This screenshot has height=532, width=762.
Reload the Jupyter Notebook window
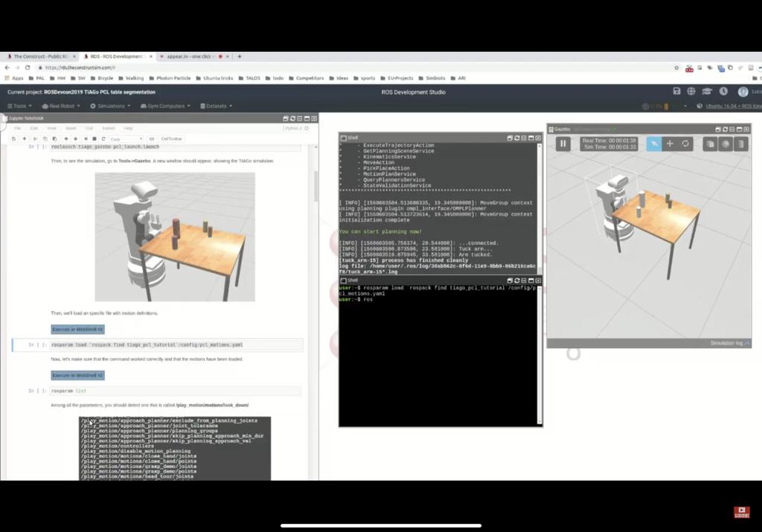[292, 118]
